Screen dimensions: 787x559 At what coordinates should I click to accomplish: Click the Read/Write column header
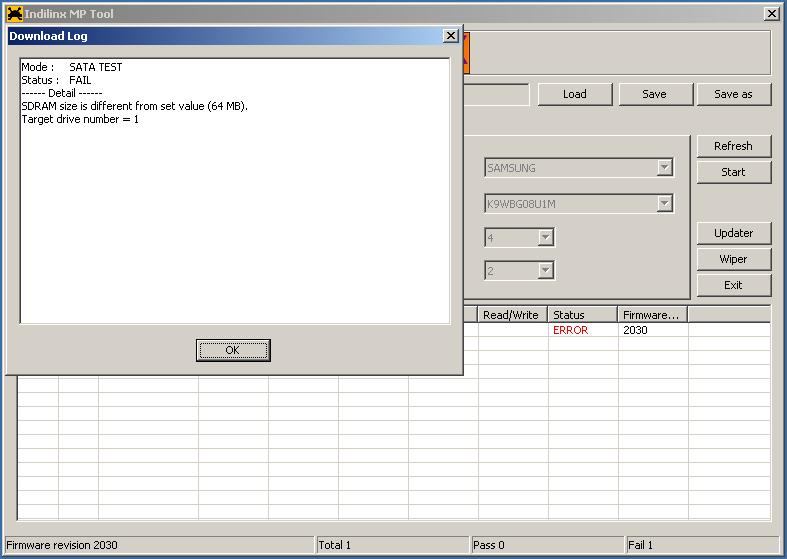click(x=512, y=315)
